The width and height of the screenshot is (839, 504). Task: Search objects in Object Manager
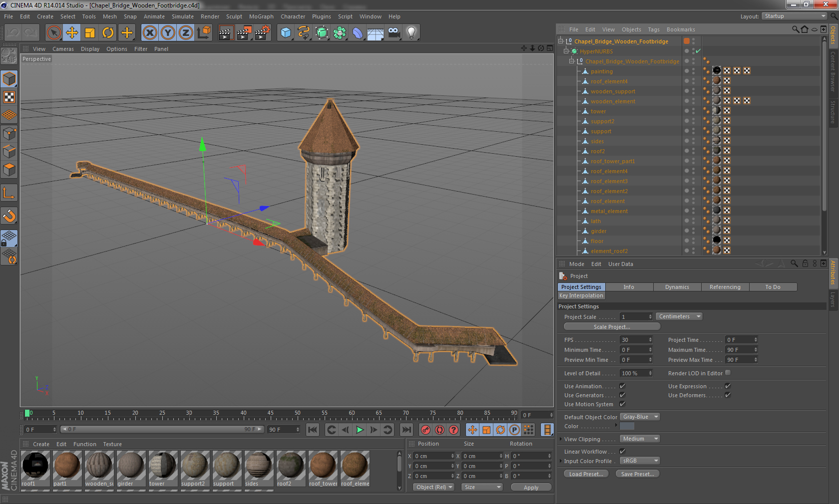[x=795, y=29]
